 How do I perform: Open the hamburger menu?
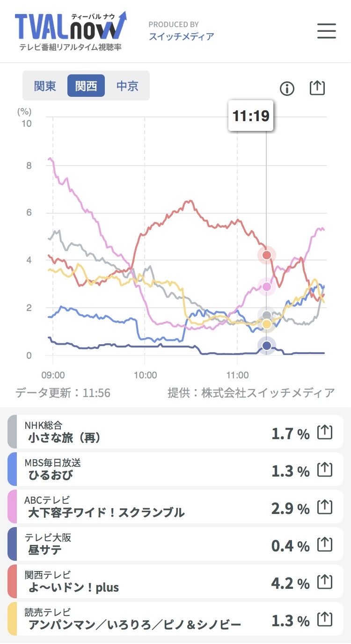coord(326,31)
